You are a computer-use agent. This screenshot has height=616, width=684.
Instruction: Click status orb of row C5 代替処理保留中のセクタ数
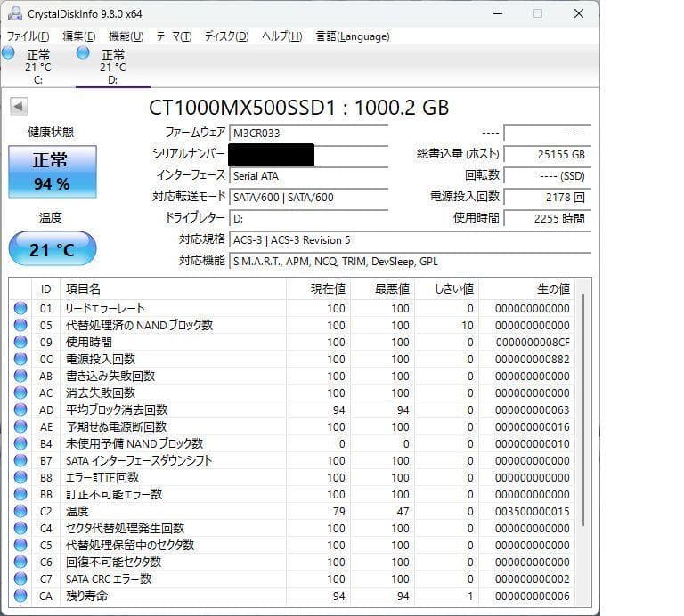point(20,545)
